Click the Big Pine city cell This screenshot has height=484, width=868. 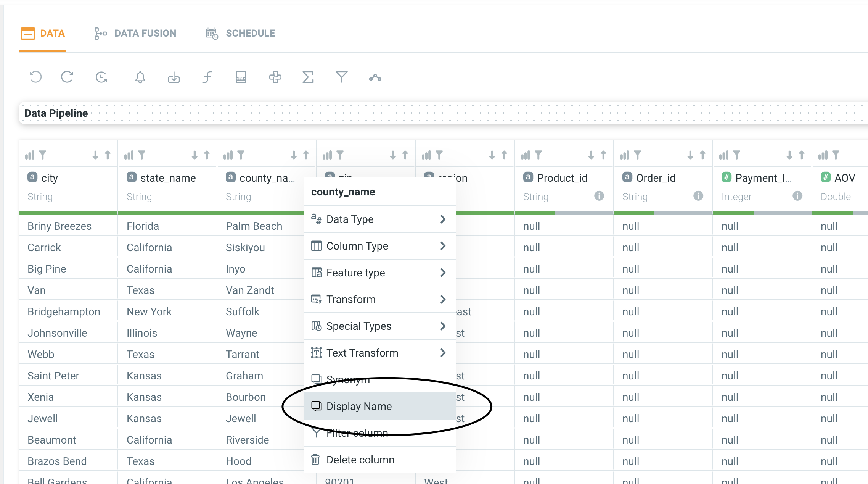pyautogui.click(x=68, y=269)
